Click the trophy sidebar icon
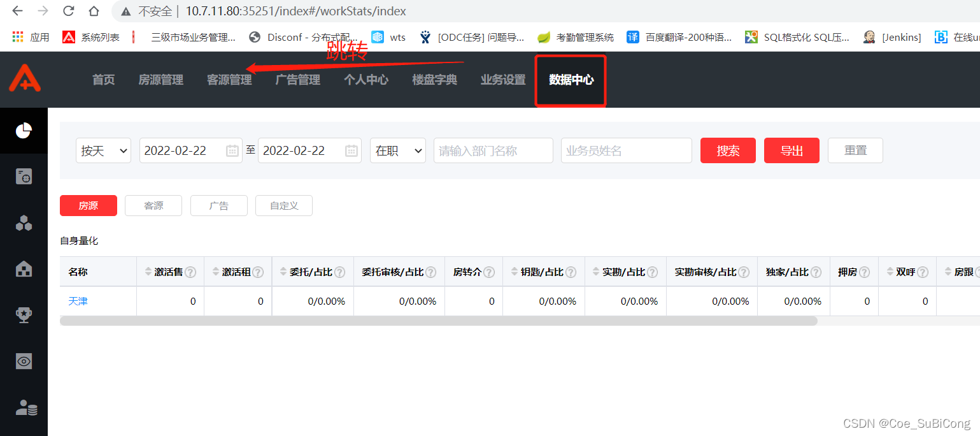 pyautogui.click(x=24, y=315)
